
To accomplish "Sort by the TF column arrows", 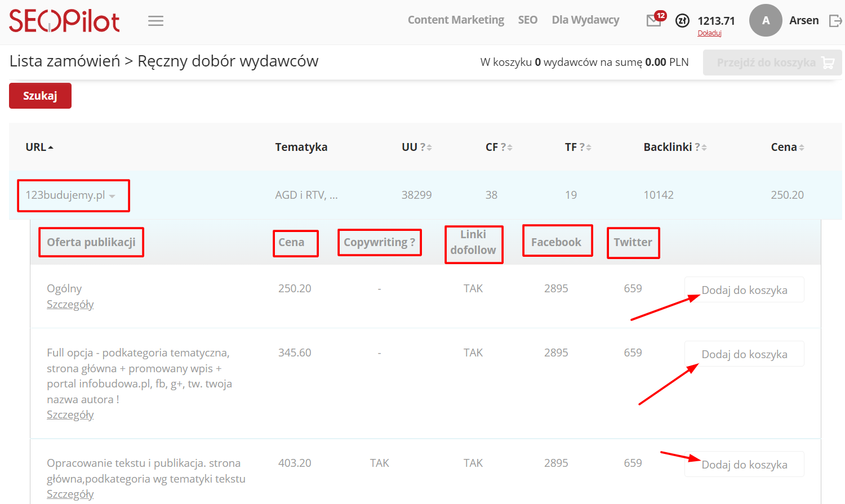I will [x=588, y=148].
